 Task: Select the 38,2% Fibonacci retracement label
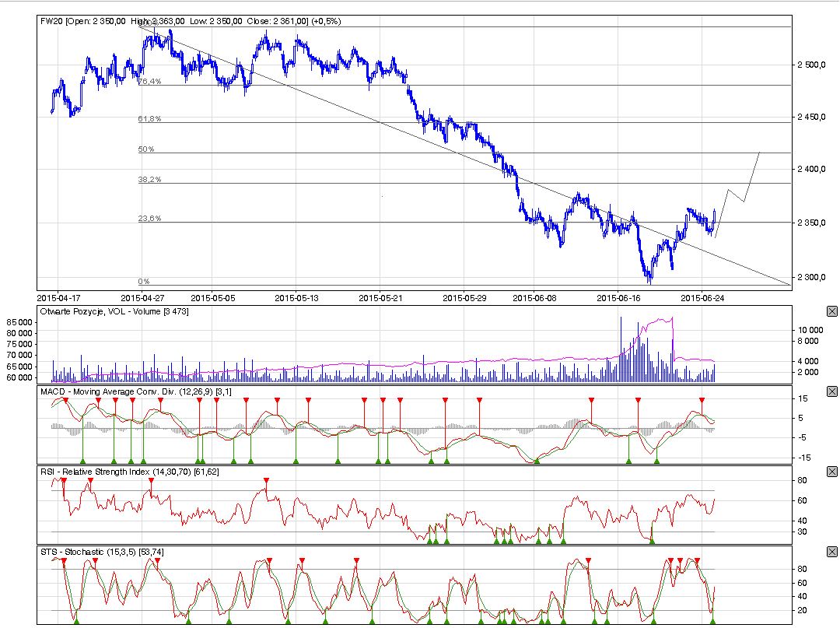149,179
